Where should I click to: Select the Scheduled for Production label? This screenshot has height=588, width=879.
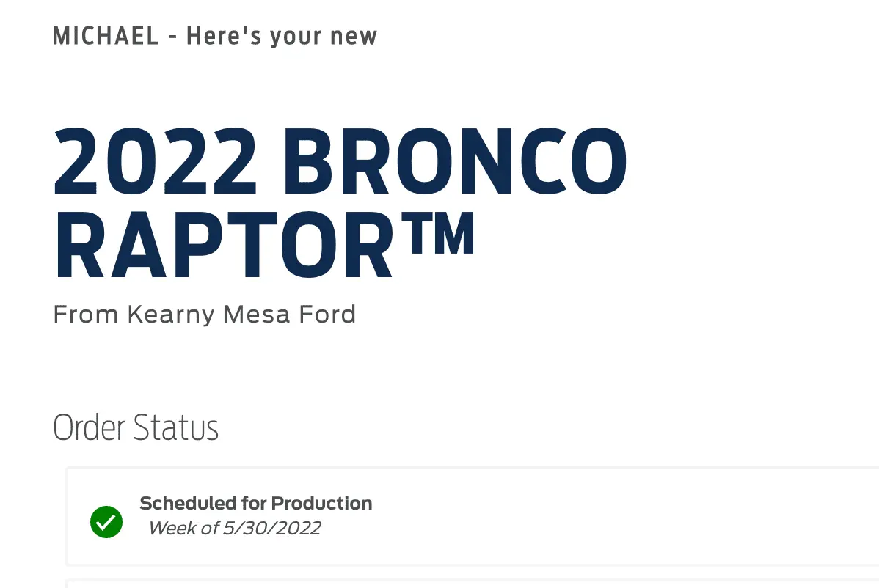(x=255, y=504)
